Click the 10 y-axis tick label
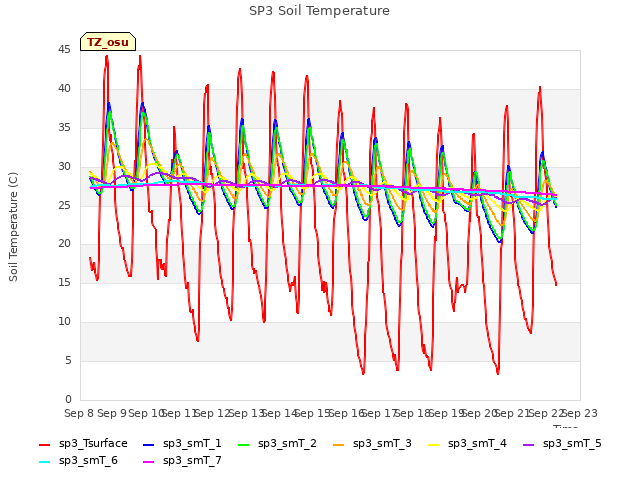This screenshot has width=640, height=480. [x=64, y=322]
